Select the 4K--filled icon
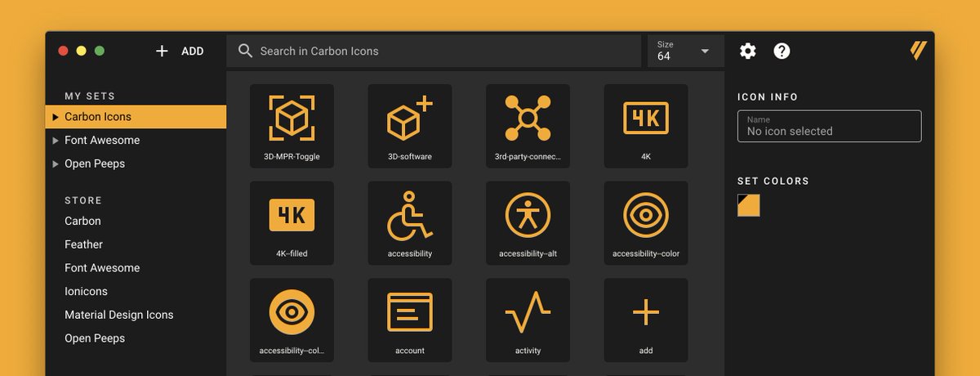The image size is (980, 376). pos(292,223)
